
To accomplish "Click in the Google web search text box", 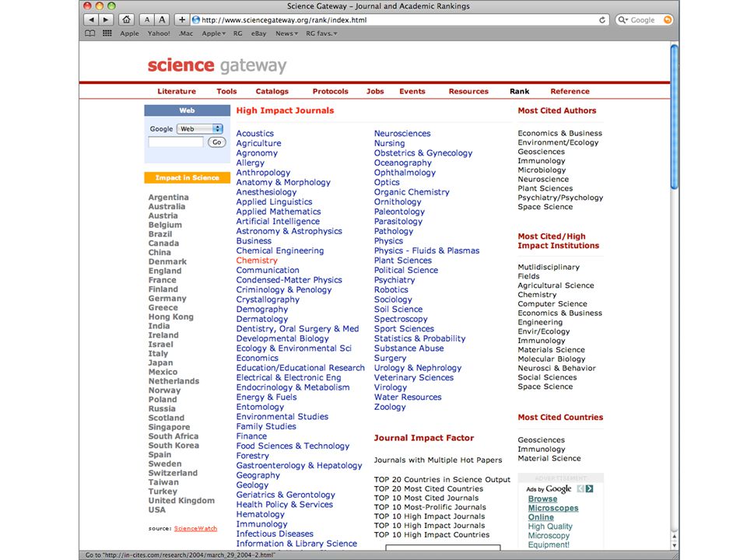I will click(176, 142).
